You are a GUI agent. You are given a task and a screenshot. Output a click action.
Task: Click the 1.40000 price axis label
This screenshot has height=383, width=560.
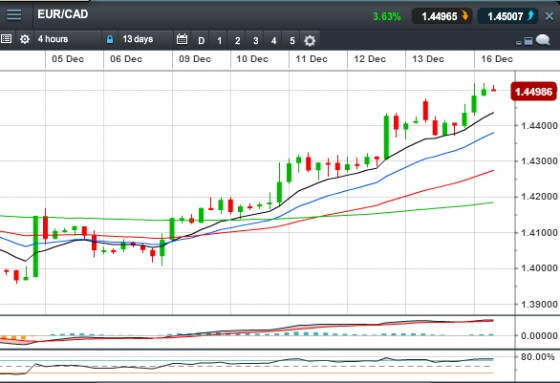(x=539, y=268)
